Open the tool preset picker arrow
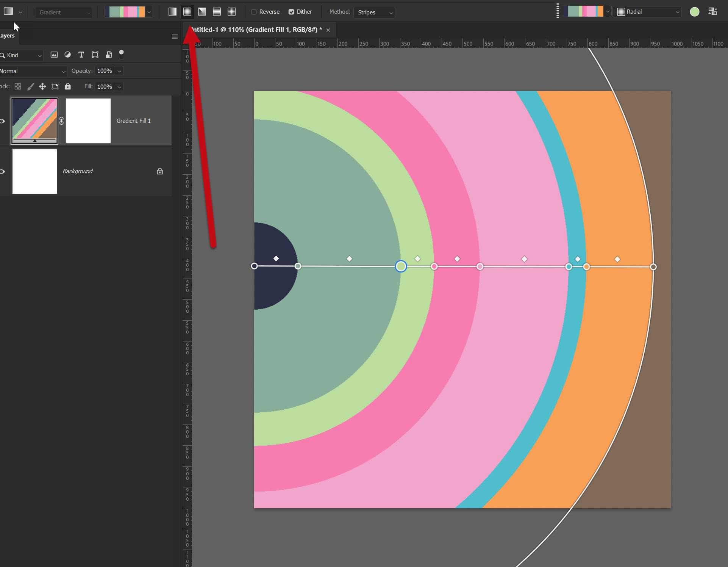 coord(20,12)
